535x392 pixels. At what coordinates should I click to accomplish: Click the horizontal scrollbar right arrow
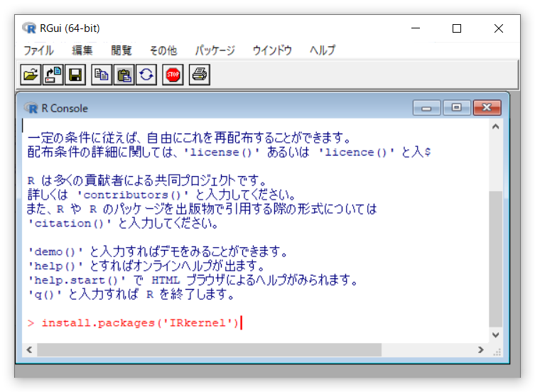click(481, 350)
